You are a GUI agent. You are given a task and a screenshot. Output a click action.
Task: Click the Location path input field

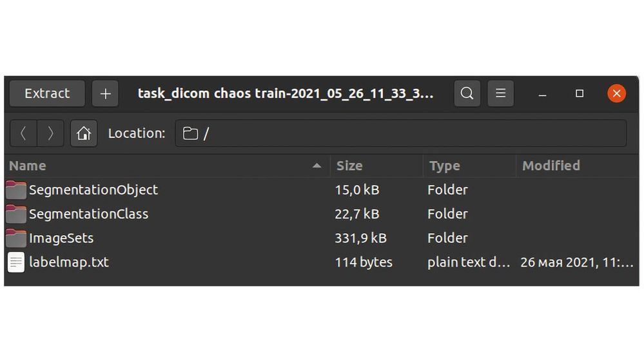coord(413,133)
